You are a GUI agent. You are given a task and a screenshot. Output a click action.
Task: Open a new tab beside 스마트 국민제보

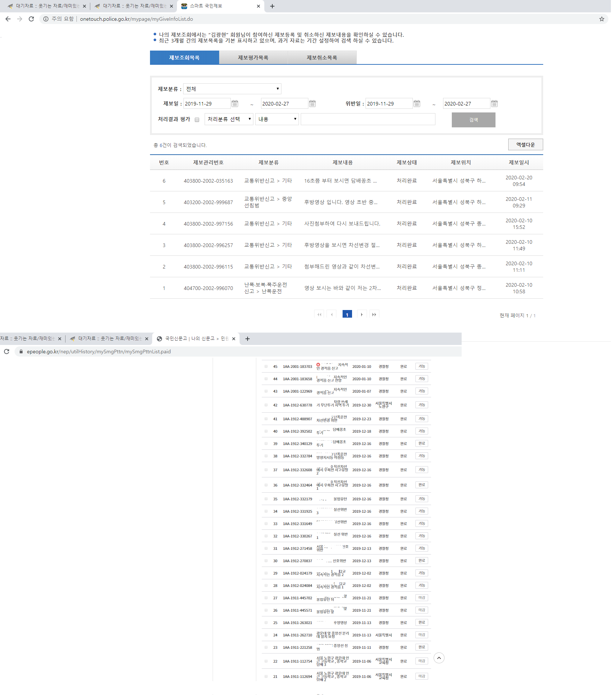(272, 6)
